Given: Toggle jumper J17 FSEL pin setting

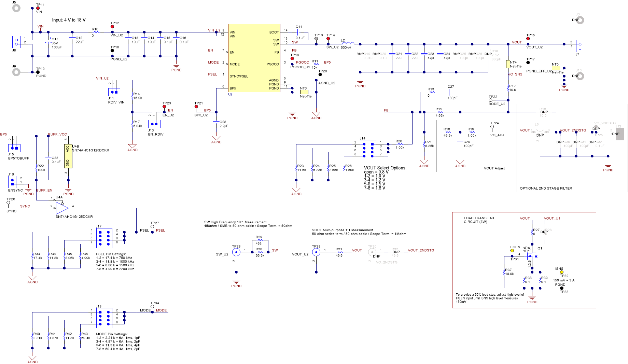Looking at the screenshot, I should 104,237.
